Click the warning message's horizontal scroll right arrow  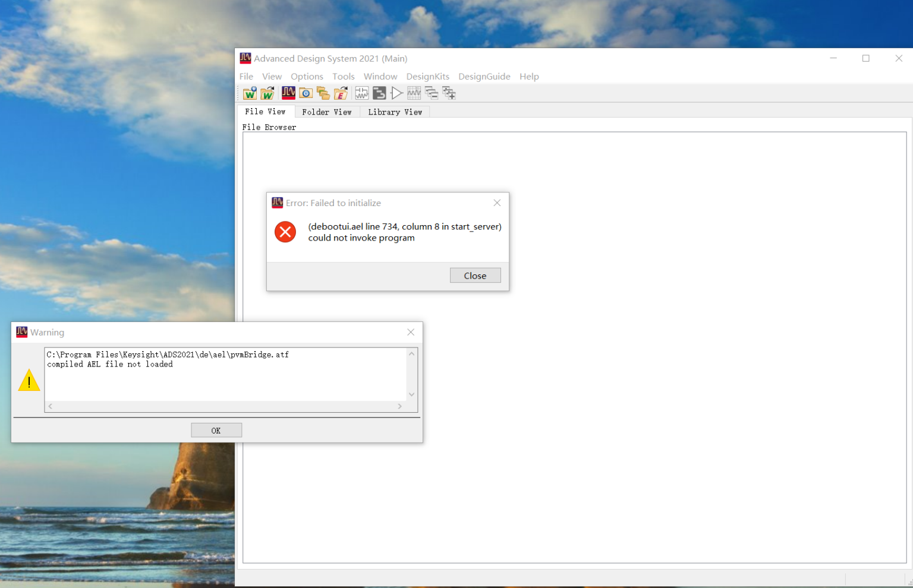(400, 406)
